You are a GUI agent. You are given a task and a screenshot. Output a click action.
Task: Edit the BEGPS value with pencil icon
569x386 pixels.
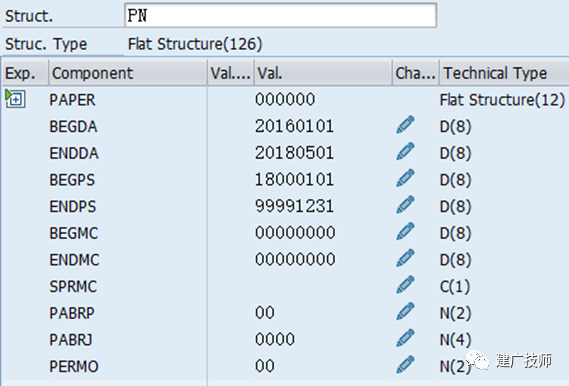[405, 178]
